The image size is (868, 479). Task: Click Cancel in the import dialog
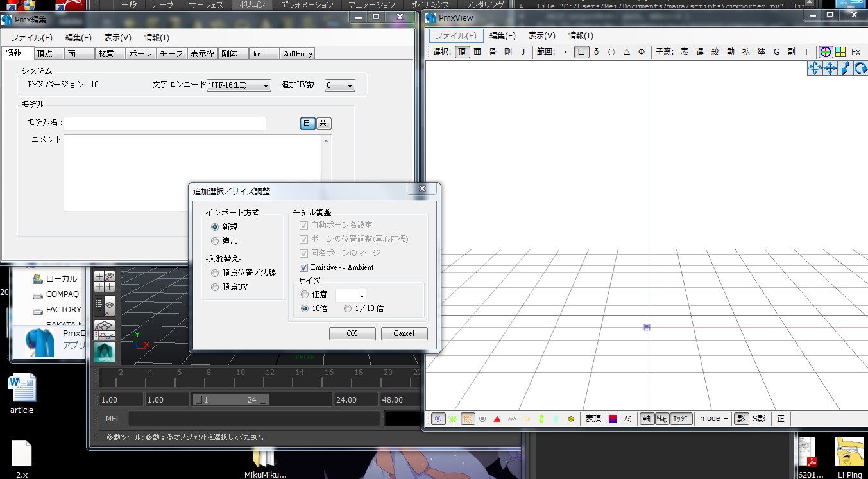pos(404,333)
